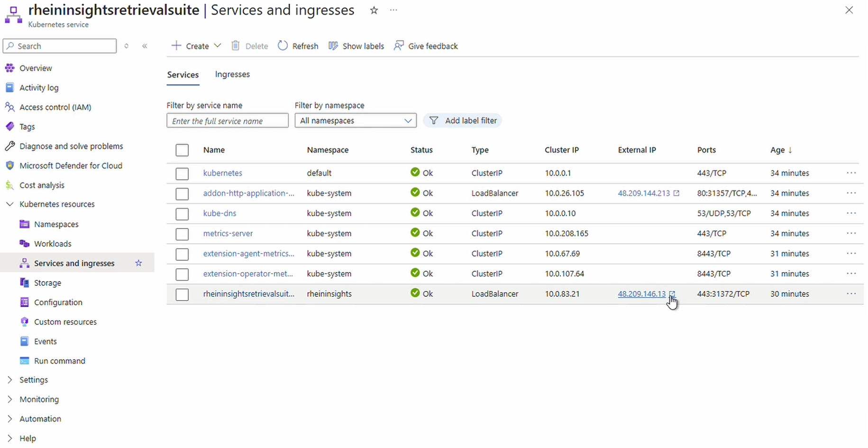Open Workloads in the sidebar

(53, 244)
